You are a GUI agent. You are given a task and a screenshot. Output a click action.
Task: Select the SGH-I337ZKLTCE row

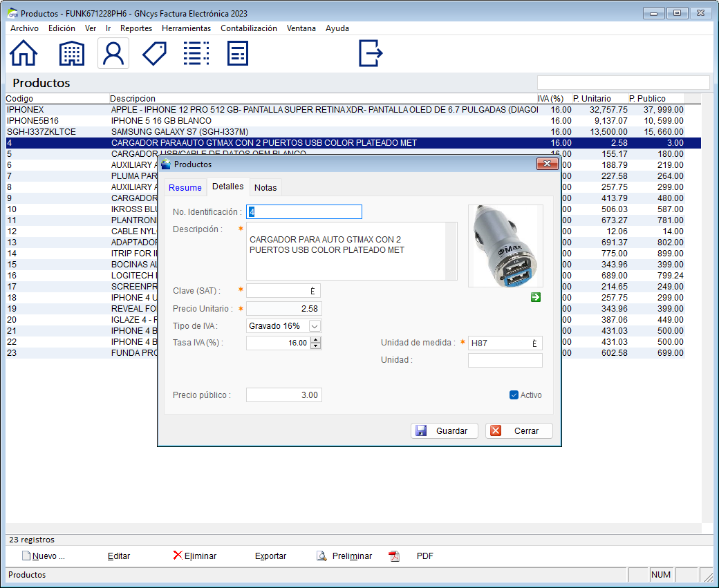tap(345, 132)
